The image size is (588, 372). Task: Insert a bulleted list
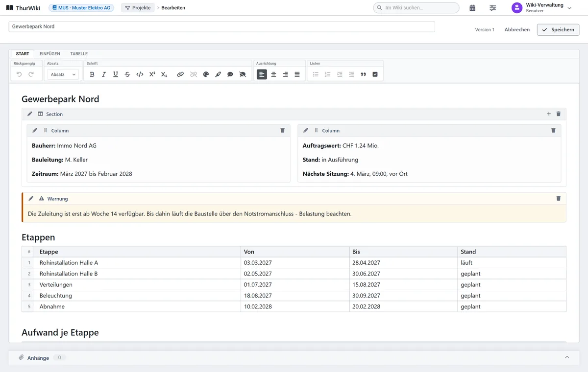[x=316, y=74]
